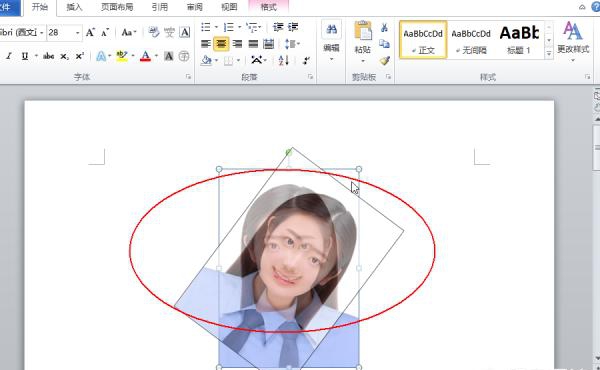Toggle italic formatting
The height and width of the screenshot is (370, 600).
pyautogui.click(x=9, y=56)
